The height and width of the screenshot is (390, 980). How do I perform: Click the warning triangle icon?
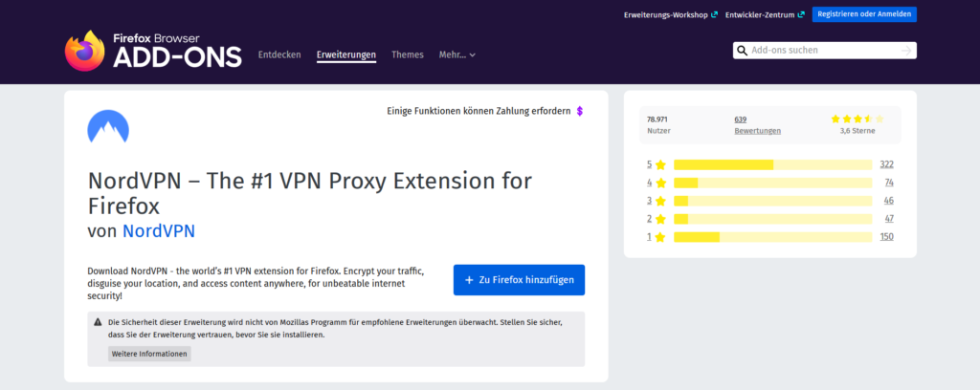pos(99,322)
